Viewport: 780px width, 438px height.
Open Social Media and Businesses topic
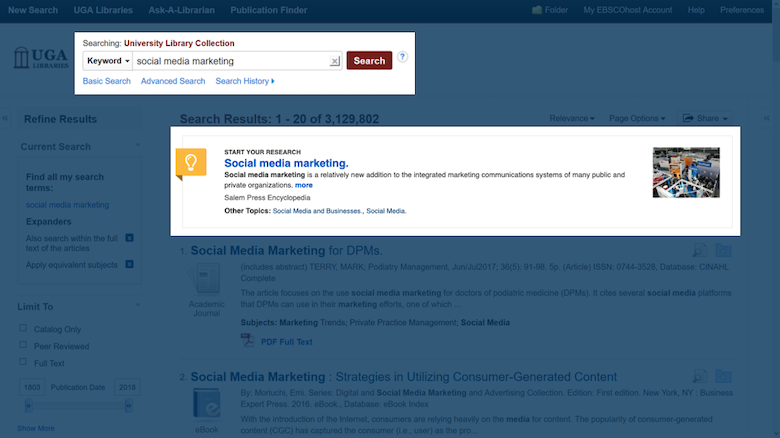317,211
